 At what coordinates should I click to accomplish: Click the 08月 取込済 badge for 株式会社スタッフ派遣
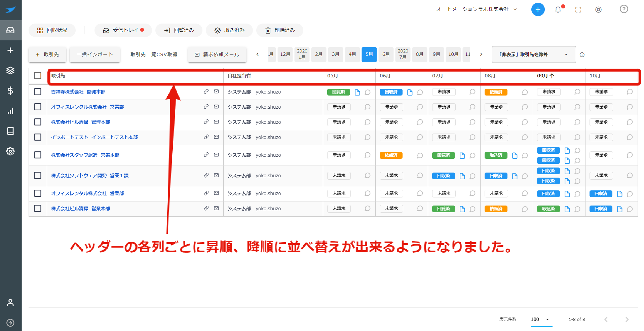496,155
